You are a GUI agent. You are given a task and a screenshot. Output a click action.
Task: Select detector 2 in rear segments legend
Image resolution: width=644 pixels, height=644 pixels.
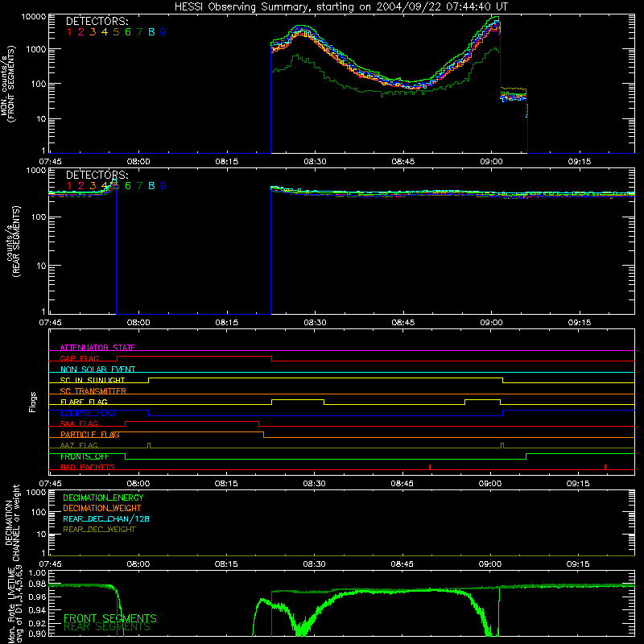point(81,186)
